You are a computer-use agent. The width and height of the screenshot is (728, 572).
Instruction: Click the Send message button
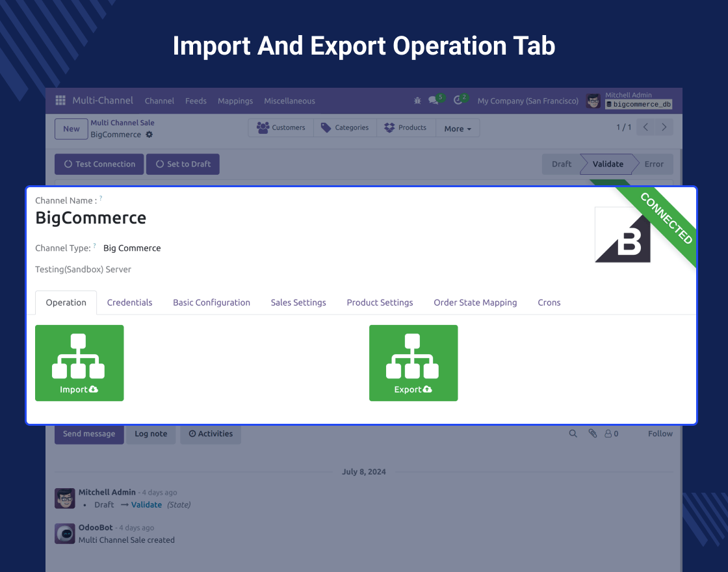click(89, 434)
